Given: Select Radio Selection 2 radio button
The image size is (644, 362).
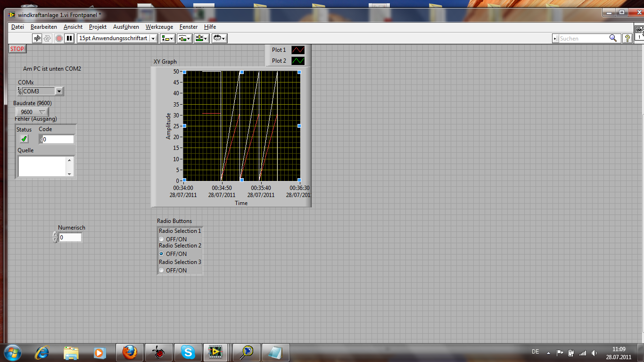Looking at the screenshot, I should pos(161,254).
